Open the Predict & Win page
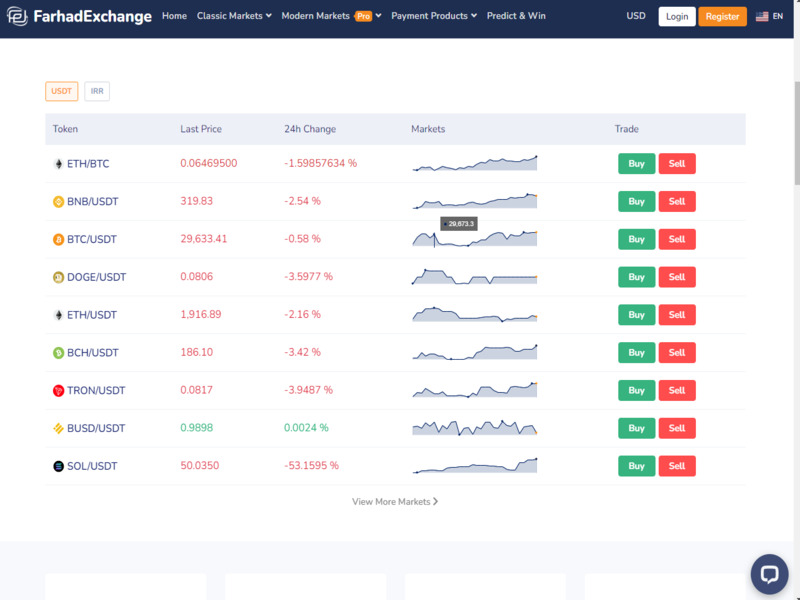The image size is (800, 600). (516, 16)
